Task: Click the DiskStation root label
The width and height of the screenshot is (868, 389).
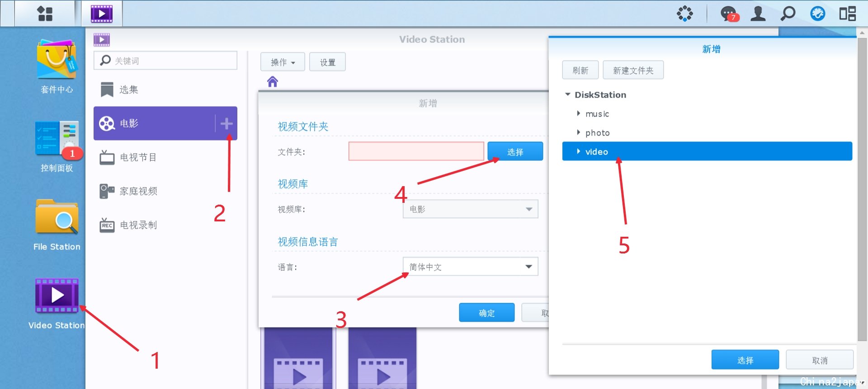Action: (600, 94)
